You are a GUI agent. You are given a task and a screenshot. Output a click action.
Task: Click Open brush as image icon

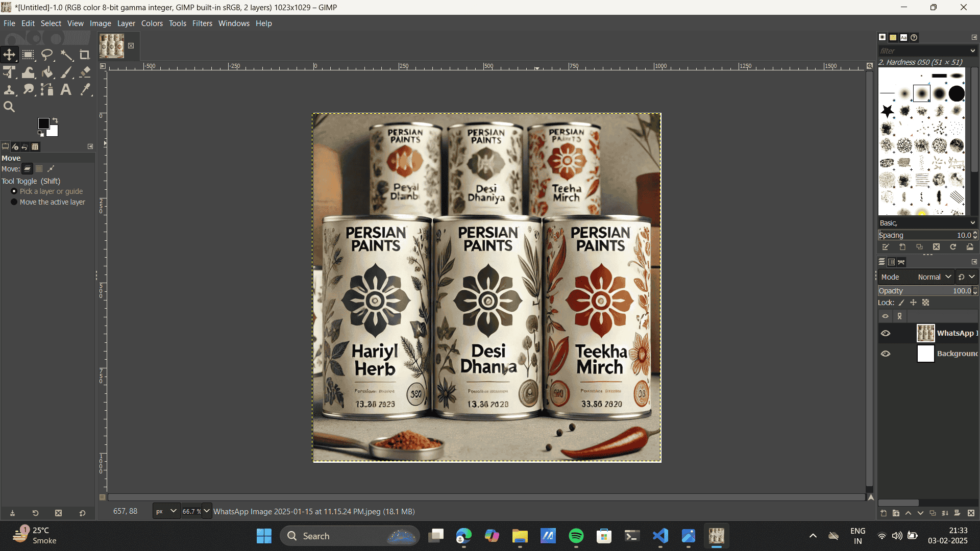[970, 247]
